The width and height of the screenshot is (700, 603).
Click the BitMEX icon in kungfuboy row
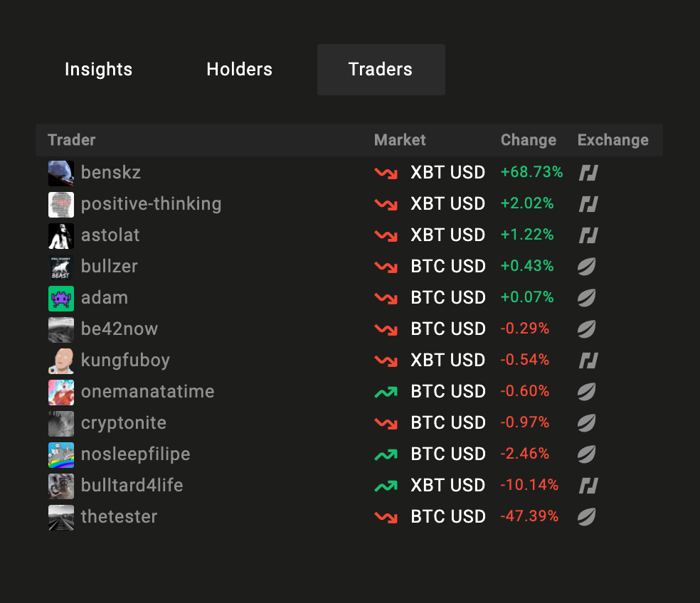click(588, 361)
